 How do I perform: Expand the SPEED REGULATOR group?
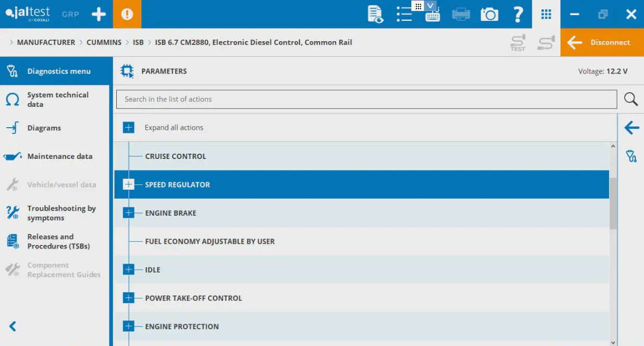click(128, 184)
